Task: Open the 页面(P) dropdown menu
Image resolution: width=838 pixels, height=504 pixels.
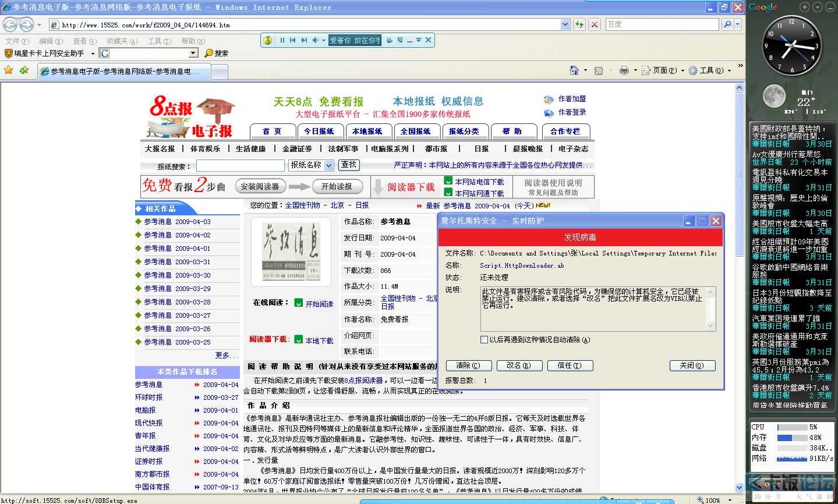Action: pyautogui.click(x=663, y=70)
